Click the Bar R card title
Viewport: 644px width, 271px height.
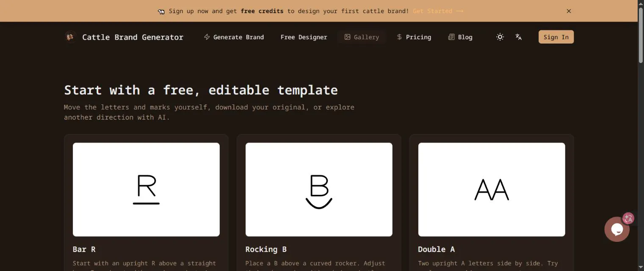click(x=84, y=249)
